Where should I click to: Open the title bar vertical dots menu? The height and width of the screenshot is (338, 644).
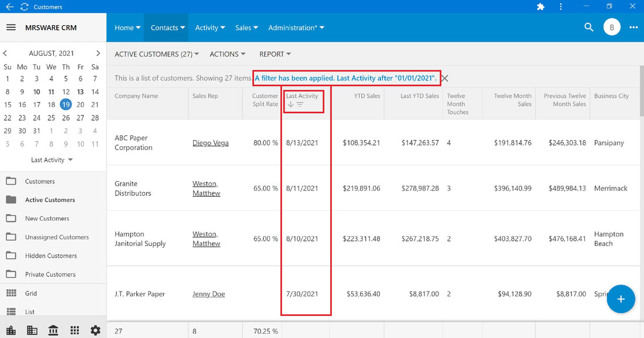coord(561,6)
